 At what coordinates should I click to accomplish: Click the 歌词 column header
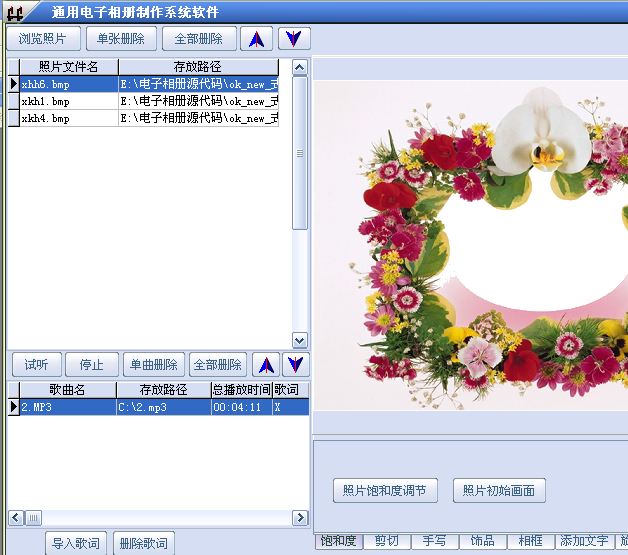(291, 390)
